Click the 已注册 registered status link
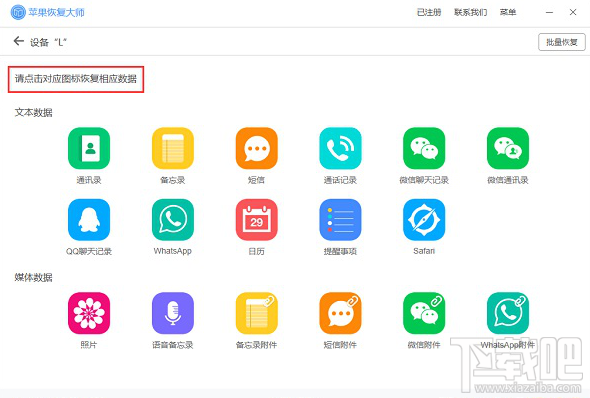Screen dimensions: 590x398 pos(429,12)
